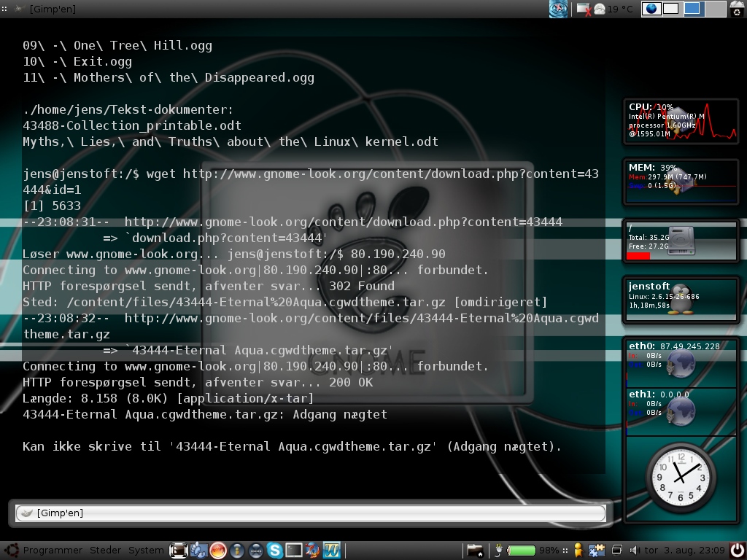The height and width of the screenshot is (560, 747).
Task: Click the '200 OK' response text
Action: click(x=351, y=382)
